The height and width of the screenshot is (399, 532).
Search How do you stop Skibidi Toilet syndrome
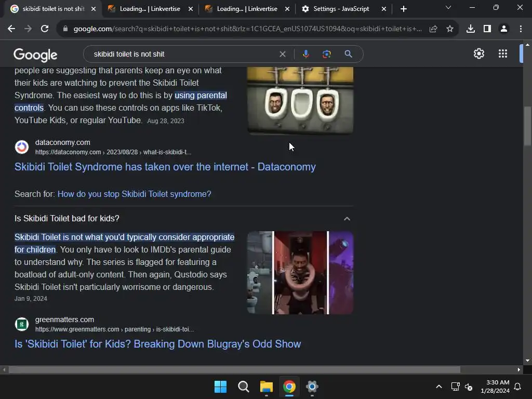pyautogui.click(x=135, y=194)
